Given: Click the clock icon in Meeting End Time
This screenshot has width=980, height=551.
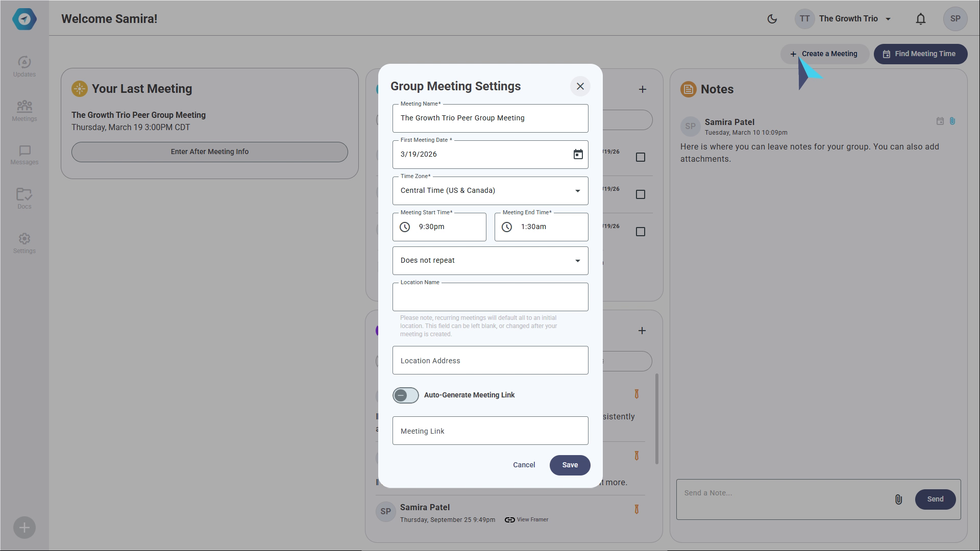Looking at the screenshot, I should [507, 227].
